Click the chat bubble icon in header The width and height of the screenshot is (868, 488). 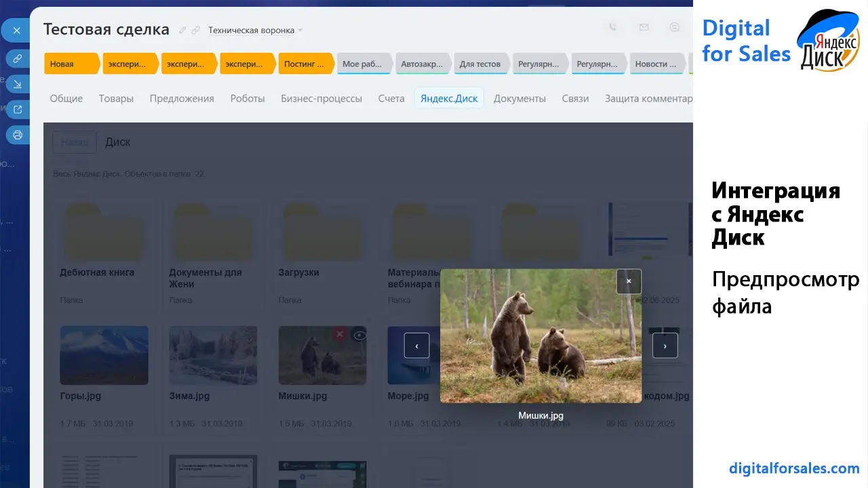coord(675,28)
